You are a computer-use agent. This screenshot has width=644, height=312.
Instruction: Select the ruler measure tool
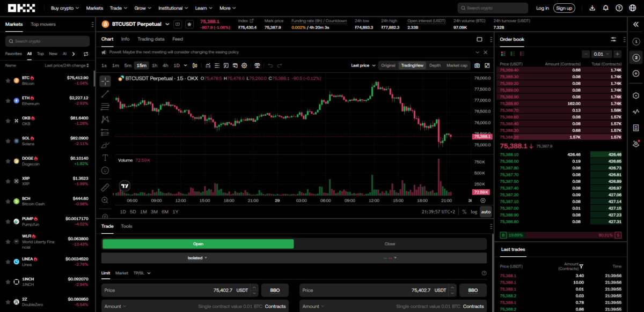click(105, 188)
